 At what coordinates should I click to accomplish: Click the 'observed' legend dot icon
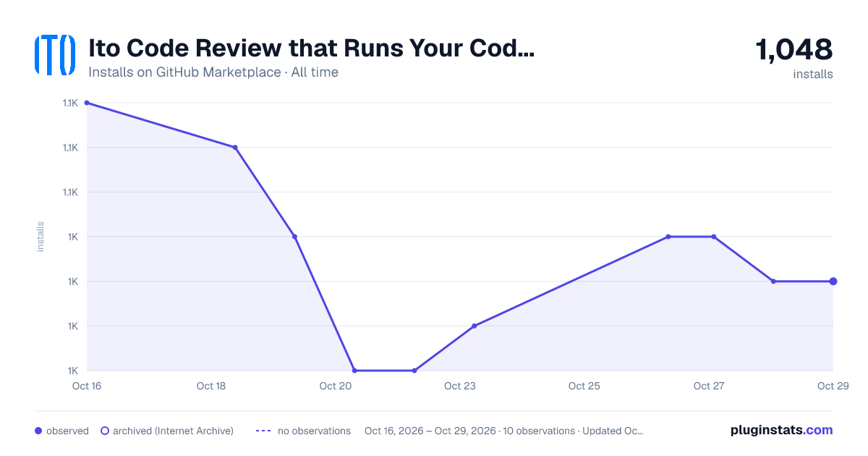38,431
